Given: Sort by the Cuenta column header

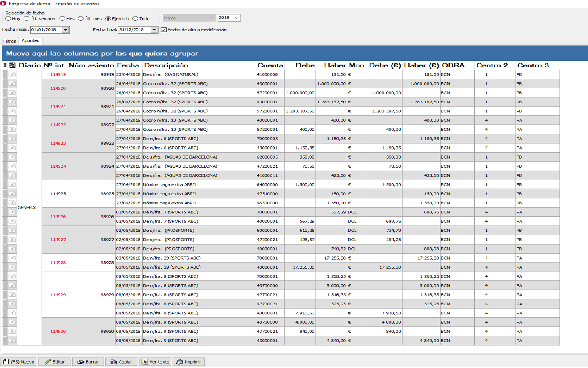Looking at the screenshot, I should pos(270,65).
